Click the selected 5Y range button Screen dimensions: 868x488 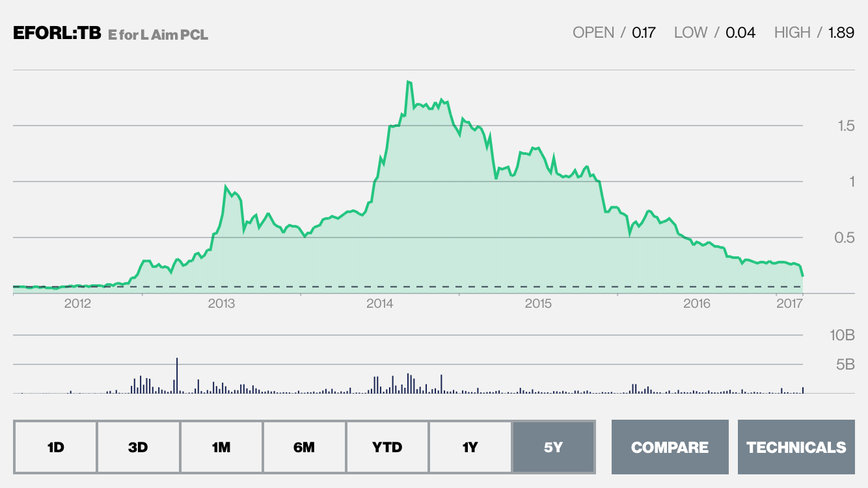[554, 447]
